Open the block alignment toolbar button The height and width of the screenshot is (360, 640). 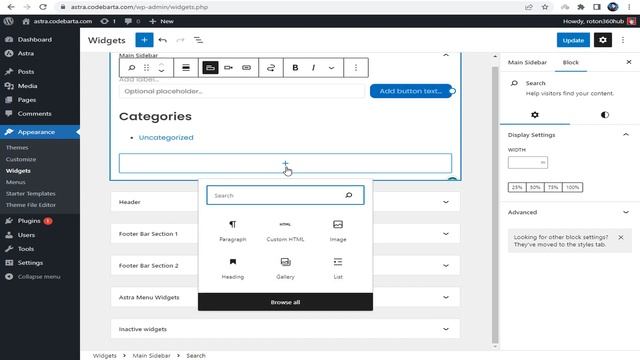[x=186, y=68]
